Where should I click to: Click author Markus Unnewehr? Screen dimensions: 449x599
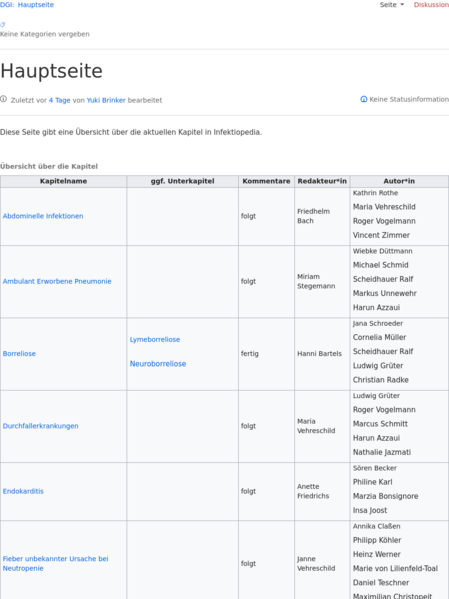click(x=384, y=293)
